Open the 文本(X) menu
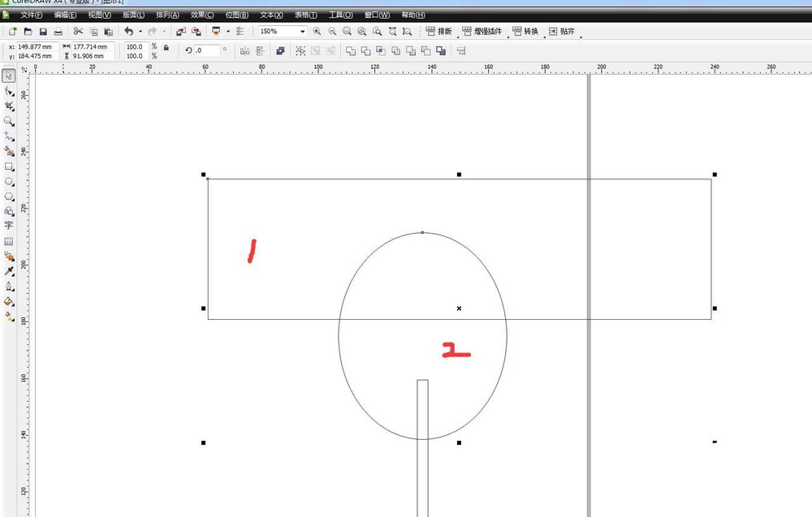The height and width of the screenshot is (517, 812). (x=271, y=15)
